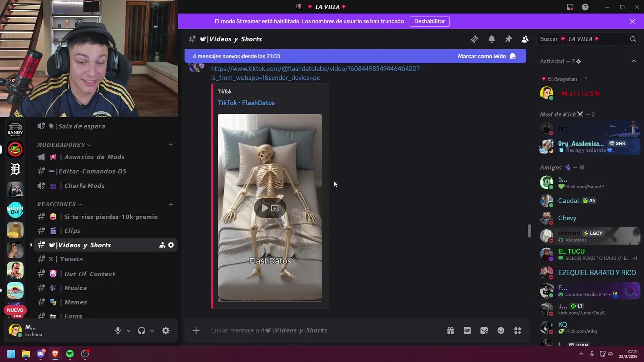This screenshot has height=362, width=644.
Task: Show hidden system tray icons
Action: pos(581,354)
